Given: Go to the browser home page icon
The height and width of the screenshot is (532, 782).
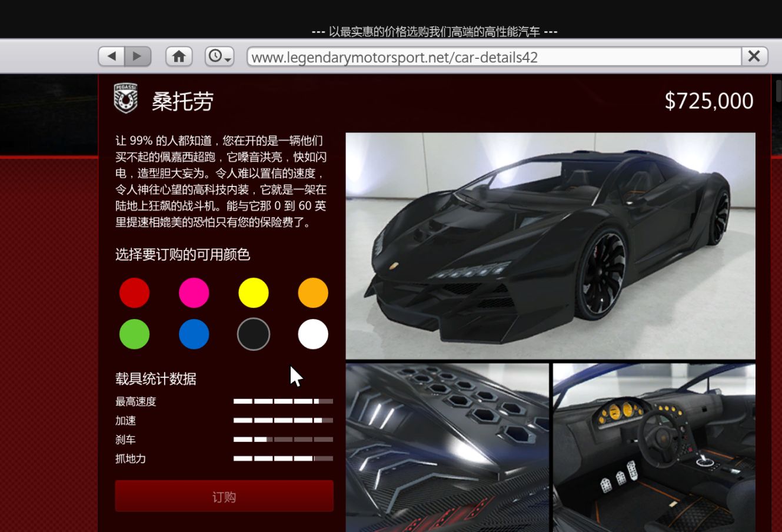Looking at the screenshot, I should pos(179,56).
